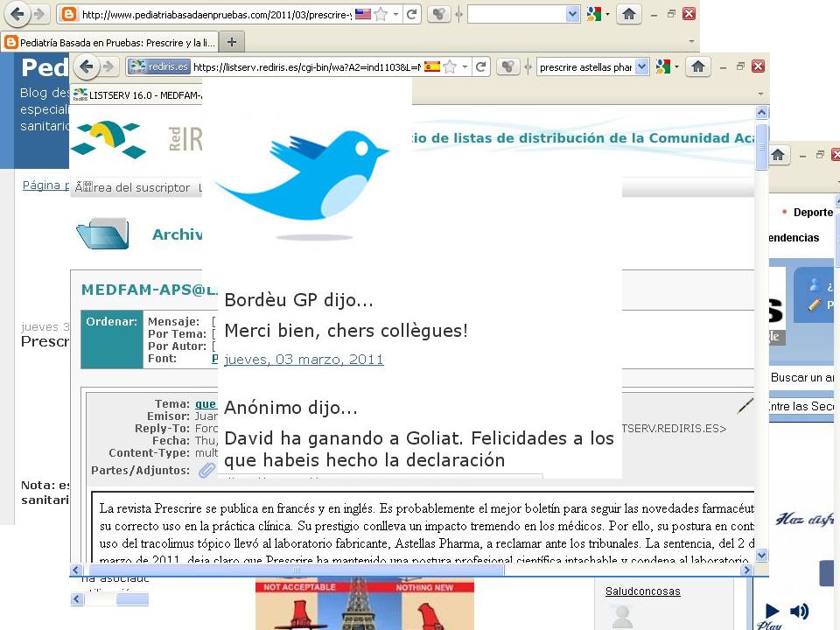
Task: Click the speaker volume icon near Play
Action: pos(799,612)
